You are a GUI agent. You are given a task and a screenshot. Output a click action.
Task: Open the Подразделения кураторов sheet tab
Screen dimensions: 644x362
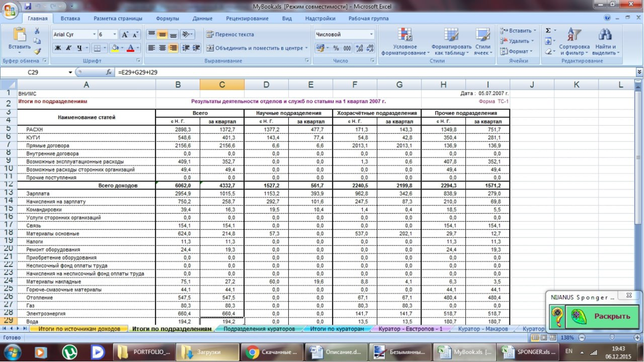coord(259,329)
